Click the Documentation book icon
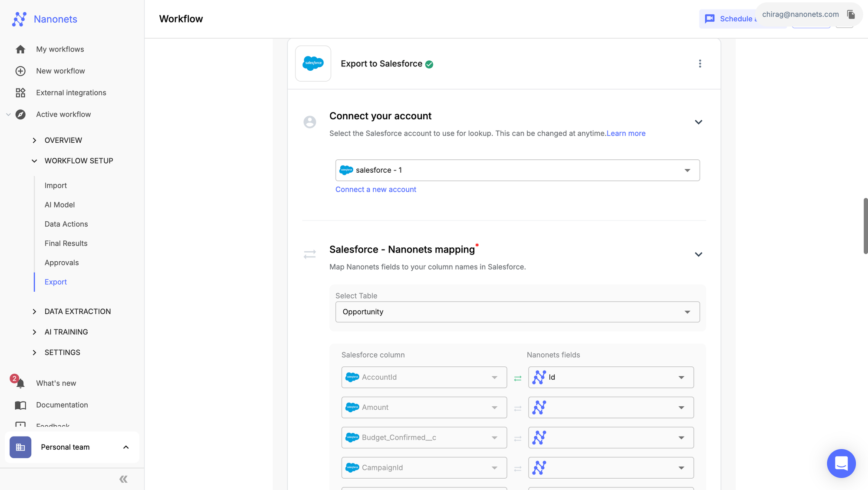Viewport: 868px width, 490px height. pos(20,405)
